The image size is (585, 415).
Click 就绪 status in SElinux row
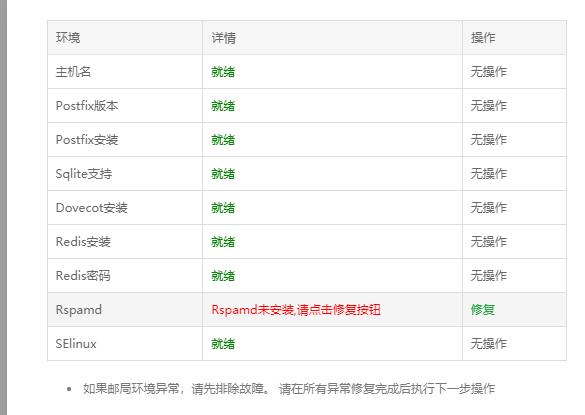(223, 343)
